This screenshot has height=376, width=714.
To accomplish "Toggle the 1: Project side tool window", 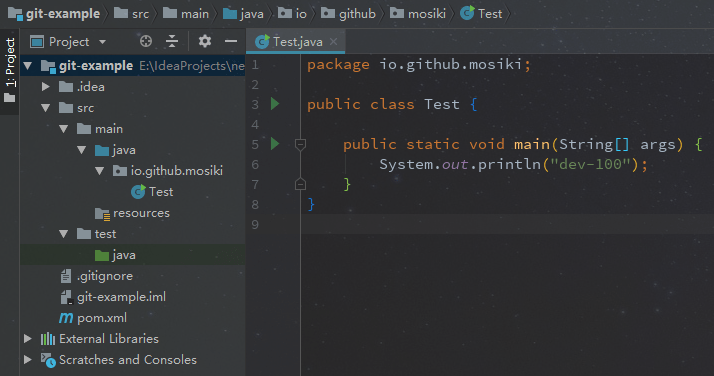I will click(10, 71).
